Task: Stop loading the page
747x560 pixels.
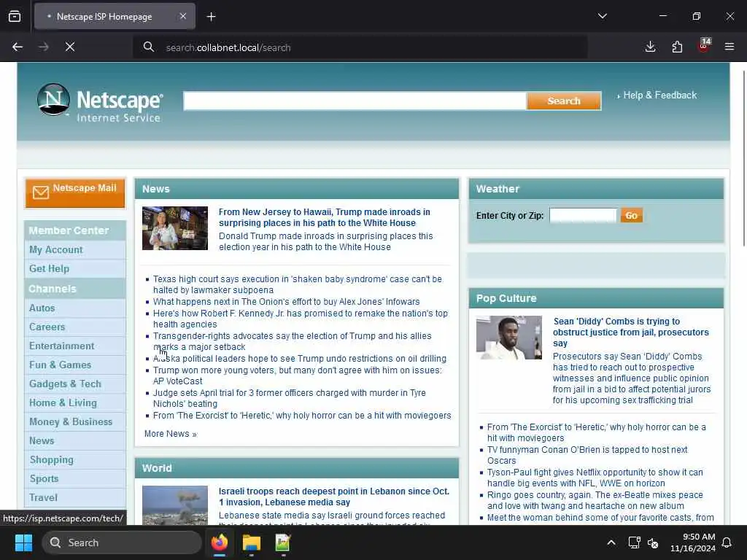Action: pos(70,47)
